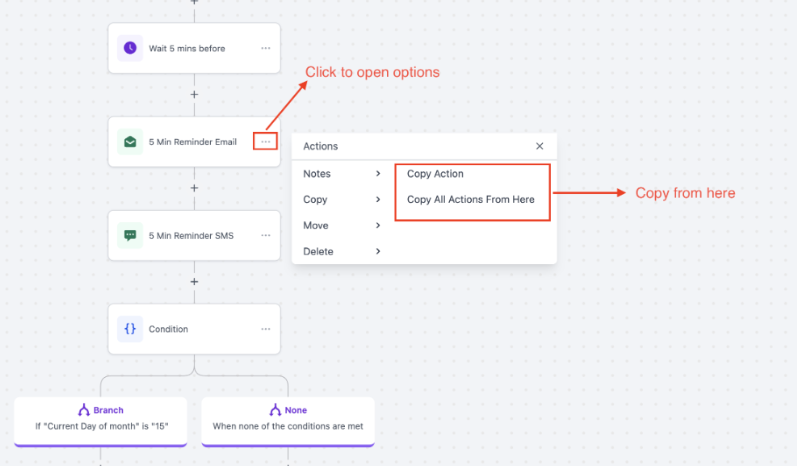The height and width of the screenshot is (466, 797).
Task: Choose Copy All Actions From Here
Action: click(x=470, y=200)
